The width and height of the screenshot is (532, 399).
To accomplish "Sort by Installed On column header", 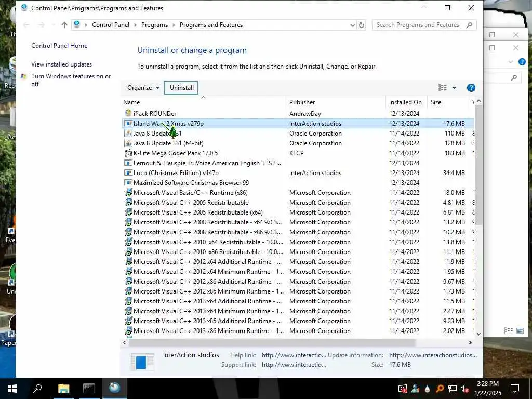I will tap(406, 102).
